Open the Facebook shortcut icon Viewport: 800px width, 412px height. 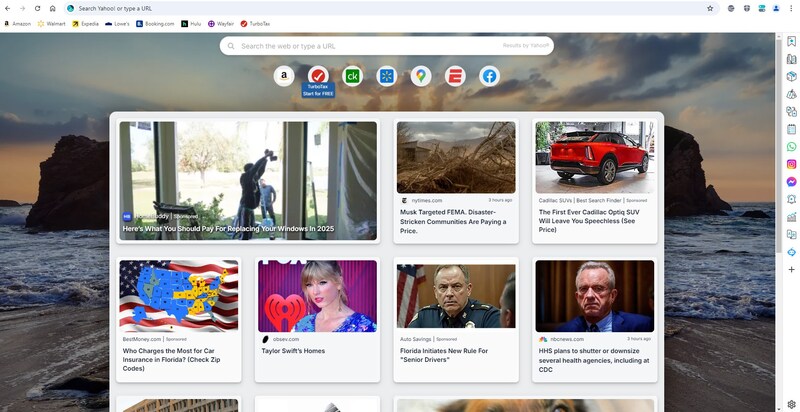tap(489, 76)
